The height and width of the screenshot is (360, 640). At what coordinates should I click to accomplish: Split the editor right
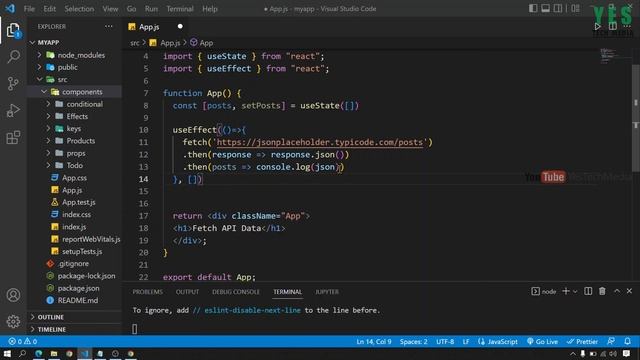(613, 27)
